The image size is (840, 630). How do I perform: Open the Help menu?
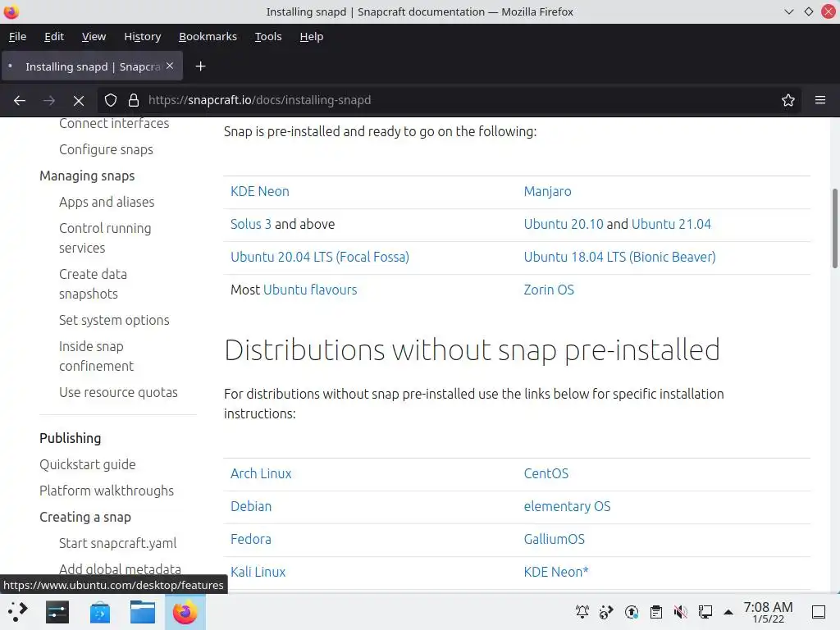pyautogui.click(x=311, y=36)
